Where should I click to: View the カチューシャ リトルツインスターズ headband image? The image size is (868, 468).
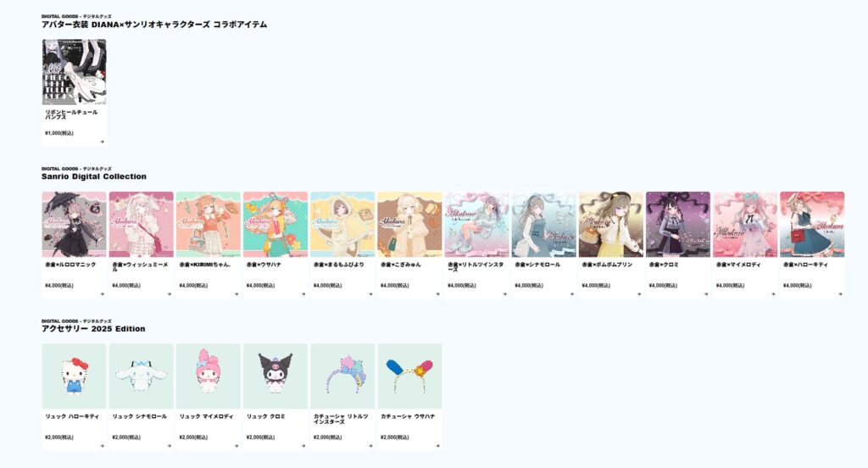(x=342, y=376)
